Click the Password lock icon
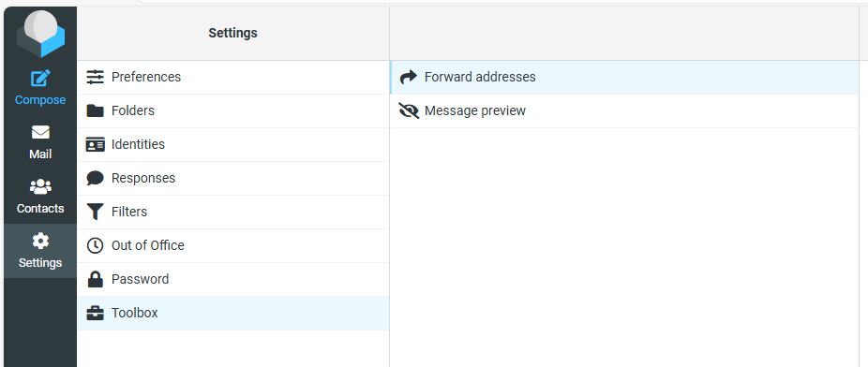Screen dimensions: 868x367 [96, 279]
